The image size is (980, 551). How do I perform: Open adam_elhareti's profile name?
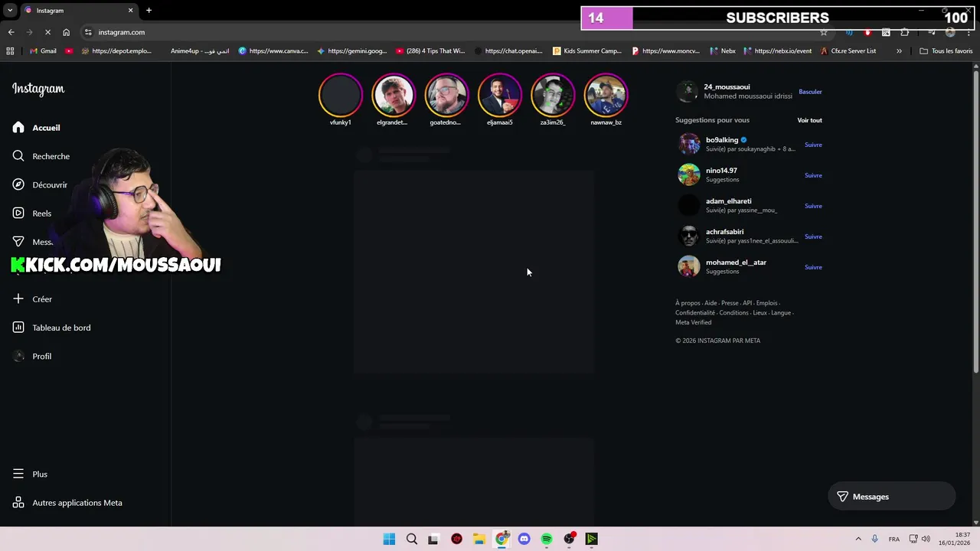729,201
